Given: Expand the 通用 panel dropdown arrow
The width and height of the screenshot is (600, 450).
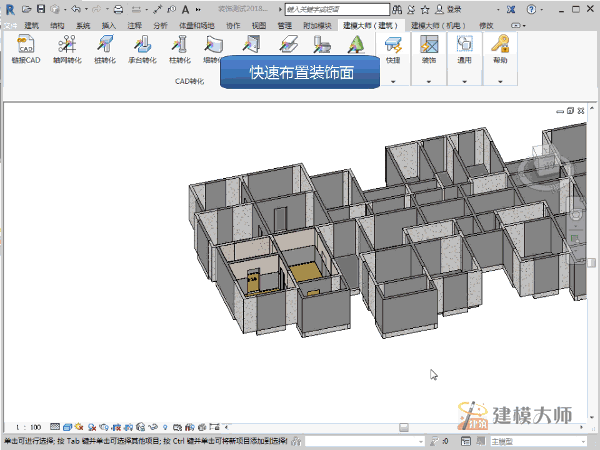Looking at the screenshot, I should (464, 82).
